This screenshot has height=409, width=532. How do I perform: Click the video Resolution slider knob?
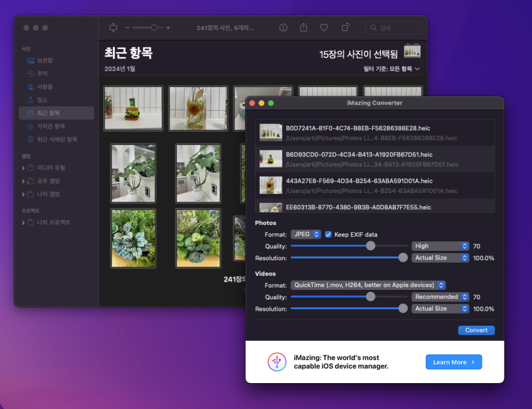[x=403, y=309]
